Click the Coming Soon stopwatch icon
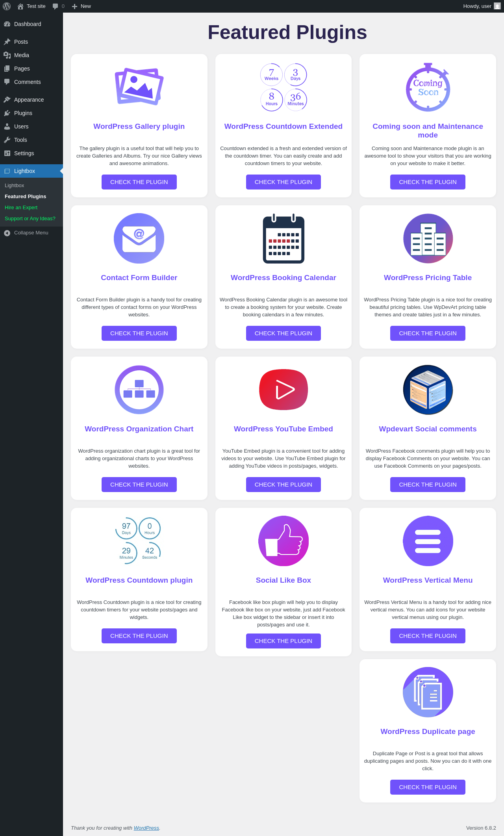 click(x=428, y=87)
